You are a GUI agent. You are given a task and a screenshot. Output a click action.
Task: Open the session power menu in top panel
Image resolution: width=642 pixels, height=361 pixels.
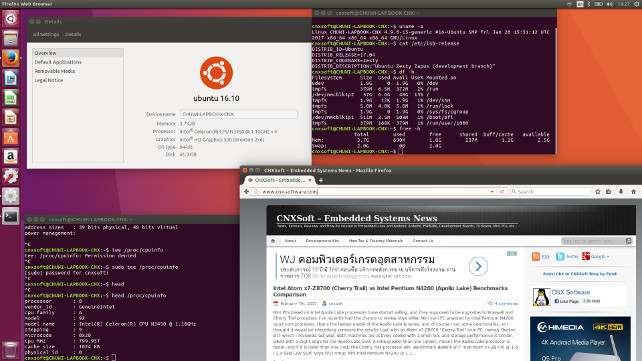637,4
